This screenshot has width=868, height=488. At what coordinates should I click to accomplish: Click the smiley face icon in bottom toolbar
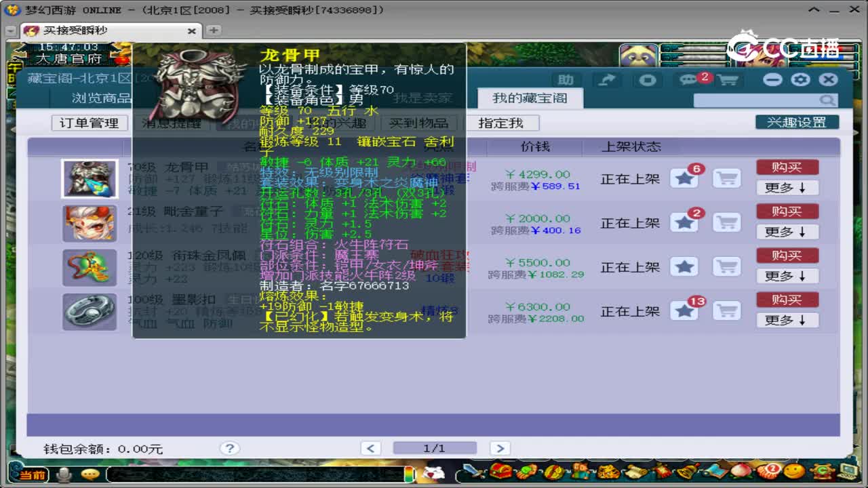coord(795,470)
